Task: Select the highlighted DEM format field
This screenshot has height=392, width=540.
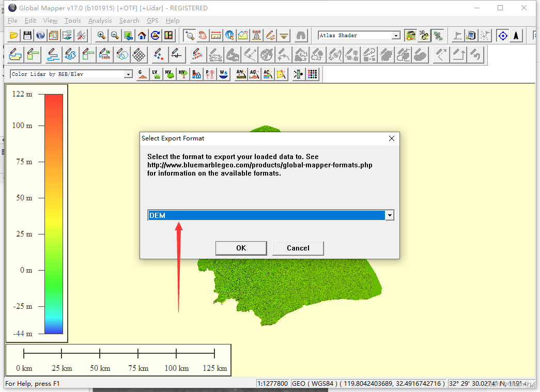Action: (266, 215)
